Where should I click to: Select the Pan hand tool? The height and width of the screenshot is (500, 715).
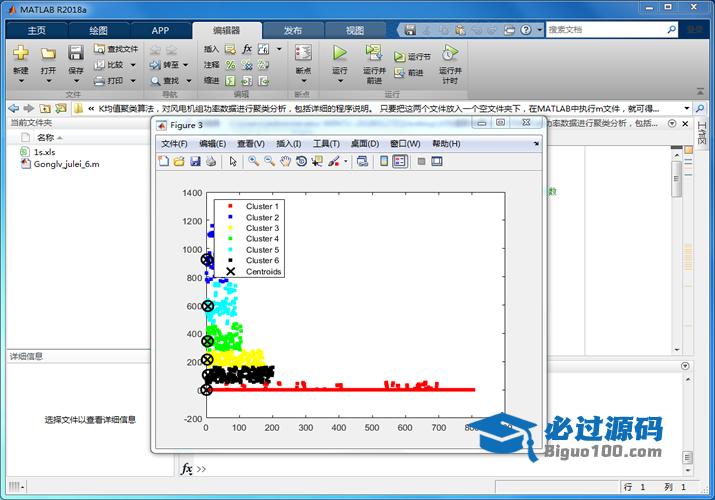pyautogui.click(x=285, y=161)
